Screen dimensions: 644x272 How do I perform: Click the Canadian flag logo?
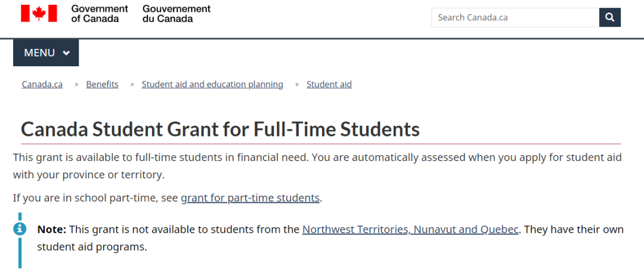click(x=39, y=13)
